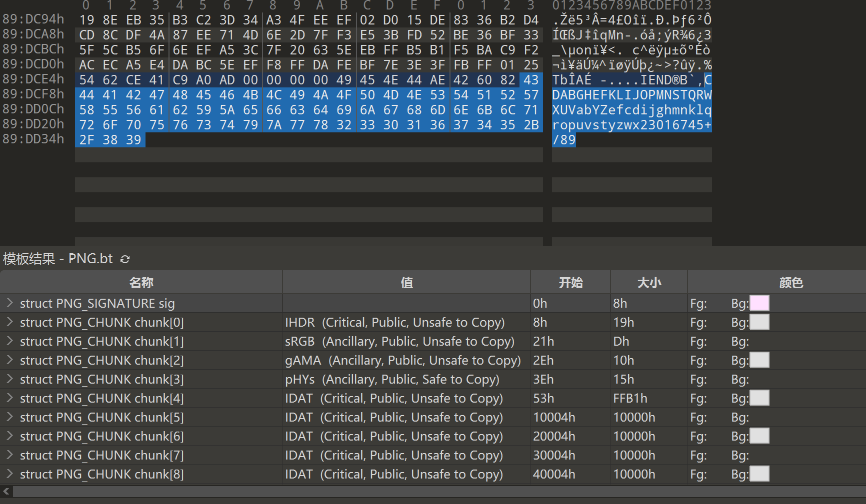This screenshot has height=504, width=866.
Task: Expand the chunk[1] sRGB struct
Action: pyautogui.click(x=9, y=341)
